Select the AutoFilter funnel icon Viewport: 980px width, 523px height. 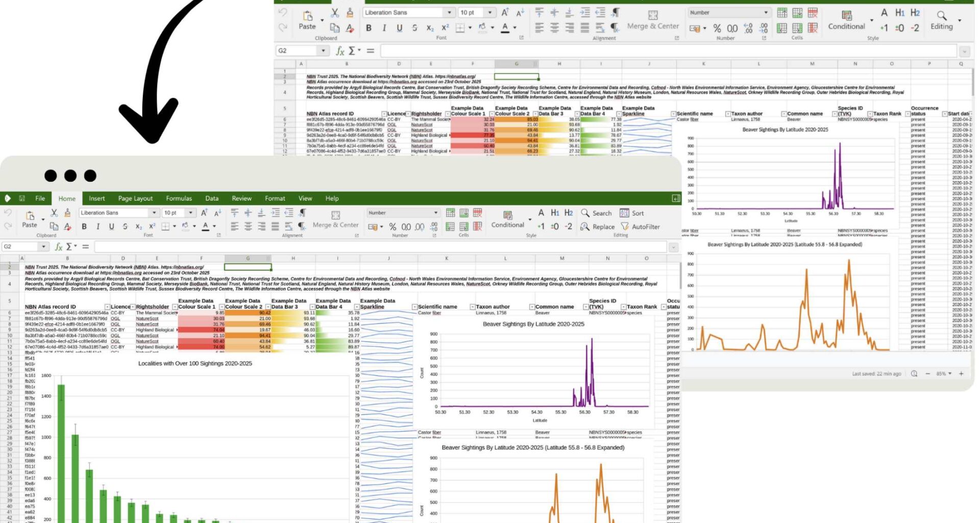[x=624, y=227]
